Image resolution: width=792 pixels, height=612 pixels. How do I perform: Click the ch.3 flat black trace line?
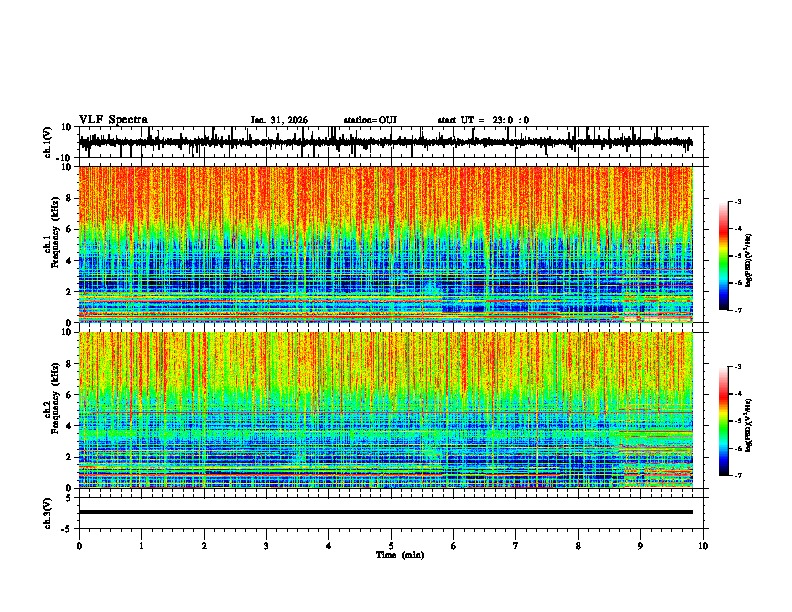click(x=386, y=512)
